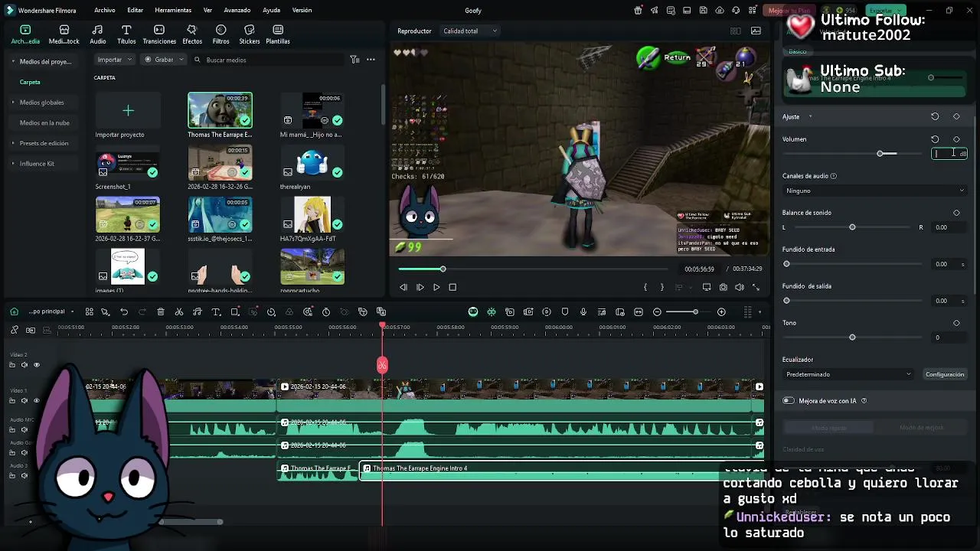Open the preview volume speaker icon

click(740, 287)
